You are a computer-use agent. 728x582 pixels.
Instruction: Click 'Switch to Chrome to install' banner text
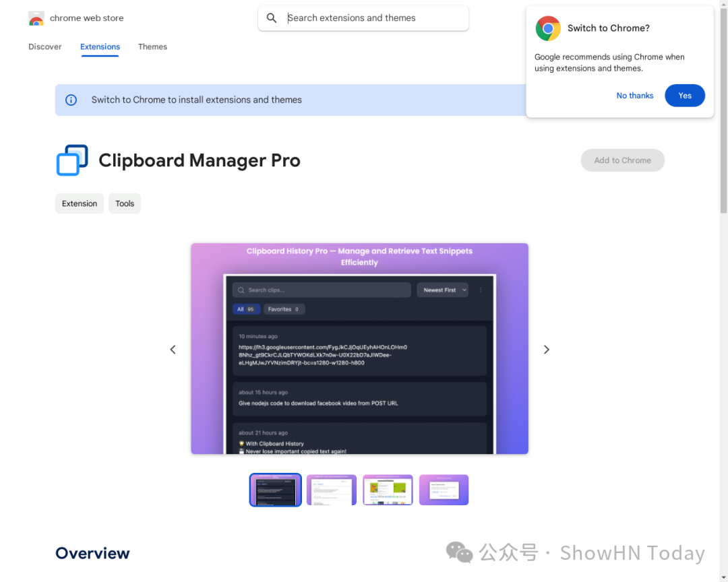coord(196,100)
